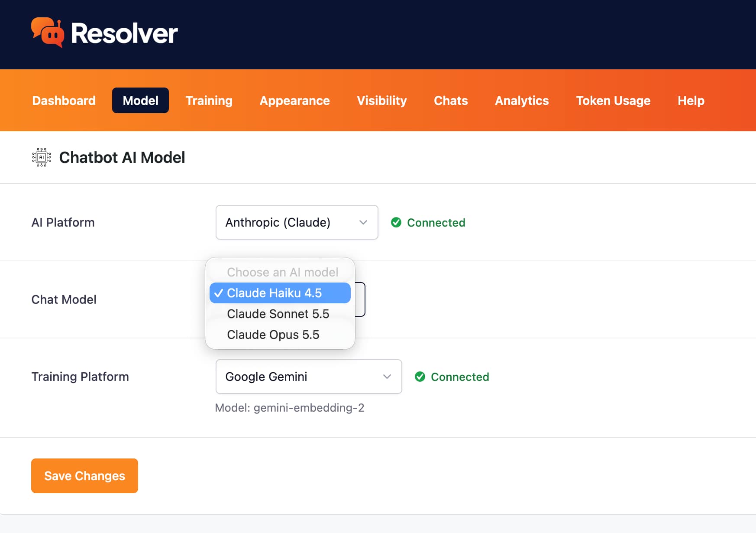Click the Chat Model label
The height and width of the screenshot is (533, 756).
pos(64,299)
